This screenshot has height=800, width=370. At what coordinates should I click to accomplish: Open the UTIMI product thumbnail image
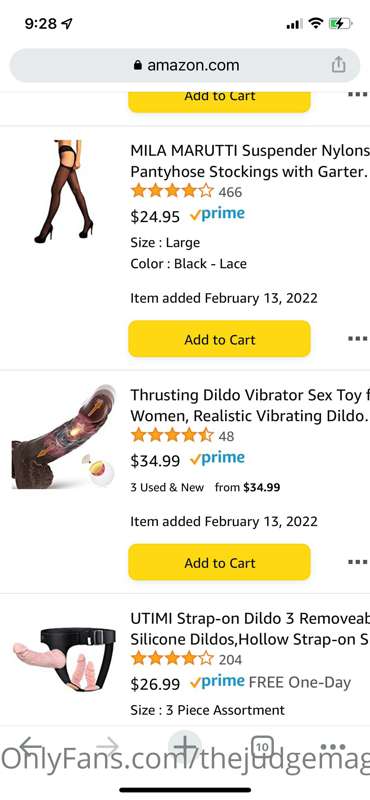(x=64, y=659)
